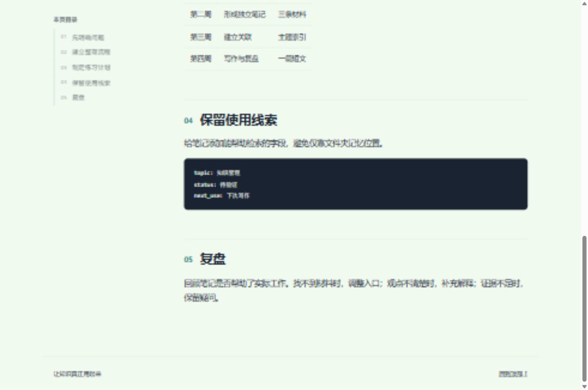Click sidebar item 05 复盘
The image size is (588, 390).
[73, 97]
